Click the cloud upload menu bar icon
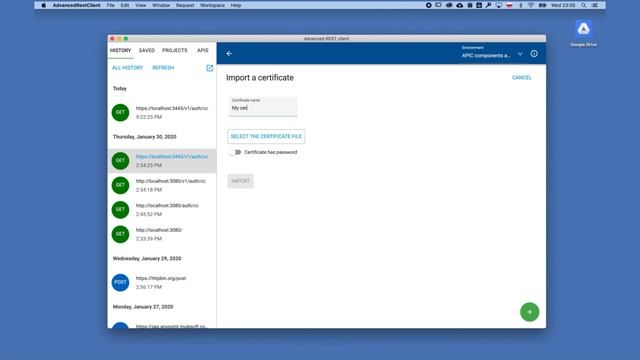The image size is (640, 360). click(460, 5)
